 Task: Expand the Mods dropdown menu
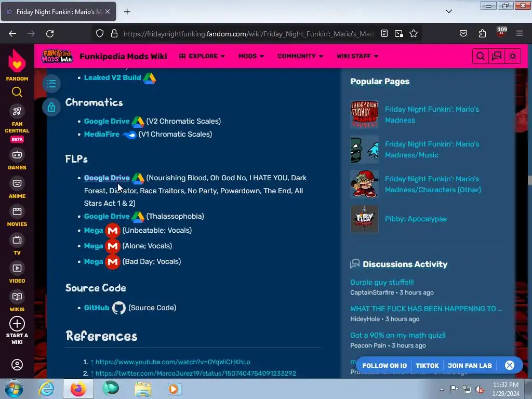coord(251,56)
